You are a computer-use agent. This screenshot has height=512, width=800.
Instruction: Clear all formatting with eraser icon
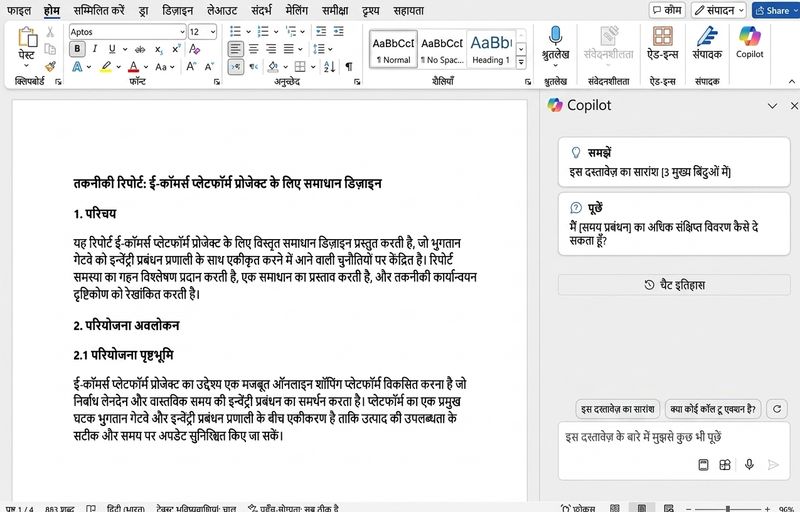pos(194,49)
